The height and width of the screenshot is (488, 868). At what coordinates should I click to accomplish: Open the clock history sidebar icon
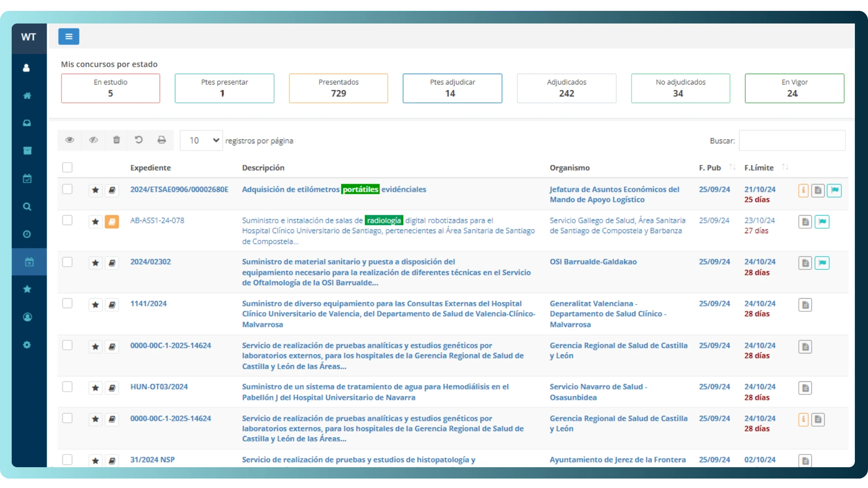[27, 234]
